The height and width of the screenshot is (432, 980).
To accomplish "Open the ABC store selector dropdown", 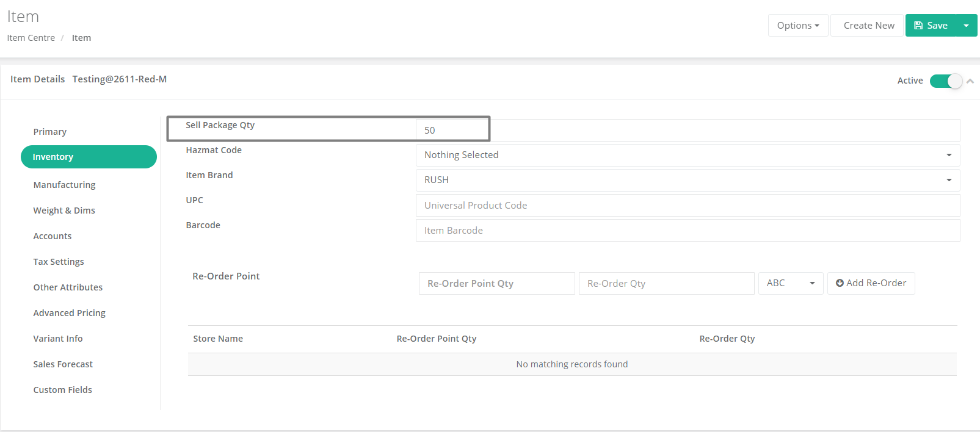I will tap(791, 283).
